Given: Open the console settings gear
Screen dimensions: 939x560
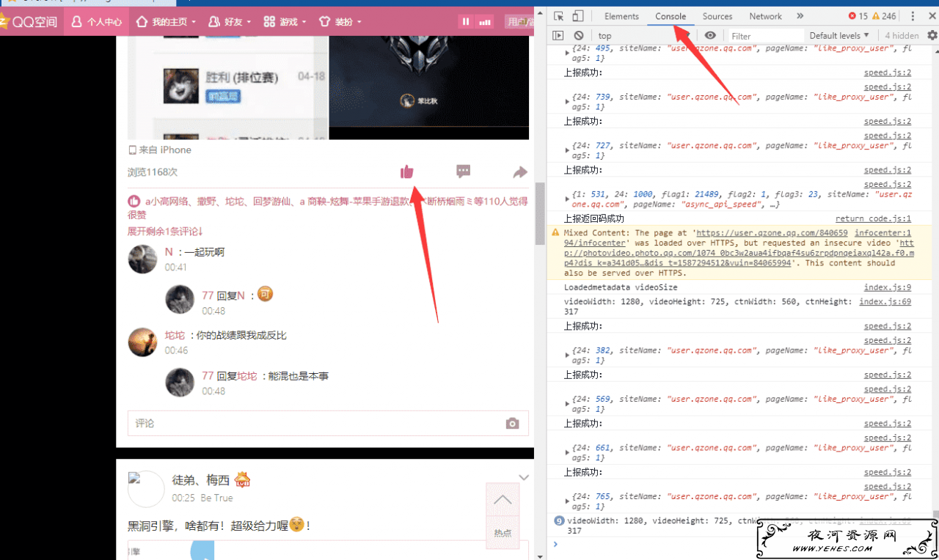Looking at the screenshot, I should pos(932,35).
